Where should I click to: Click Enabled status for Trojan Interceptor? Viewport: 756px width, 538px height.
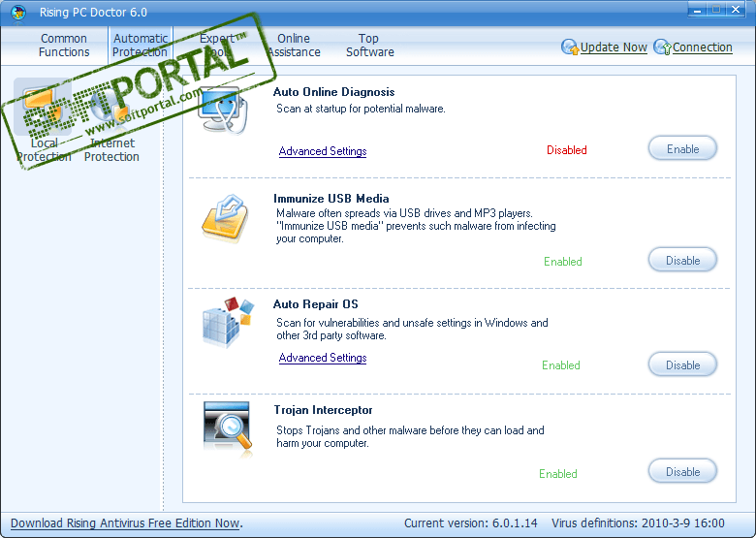coord(558,474)
